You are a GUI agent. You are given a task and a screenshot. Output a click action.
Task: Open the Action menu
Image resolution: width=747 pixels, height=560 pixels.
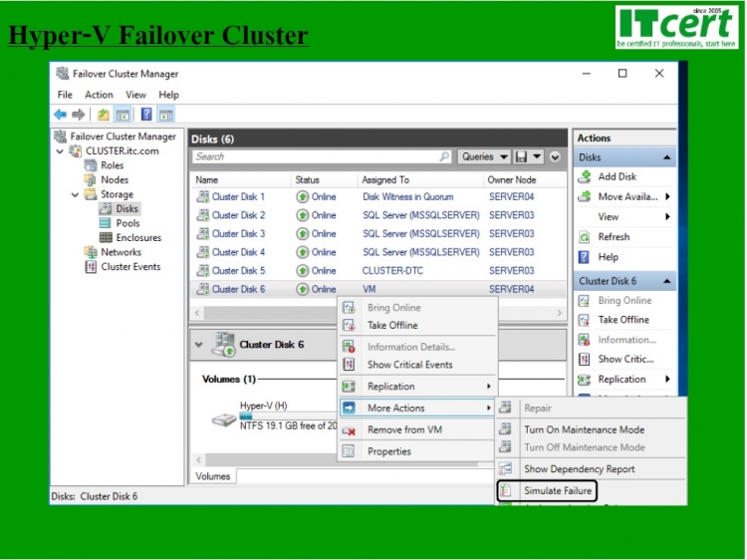(x=99, y=95)
